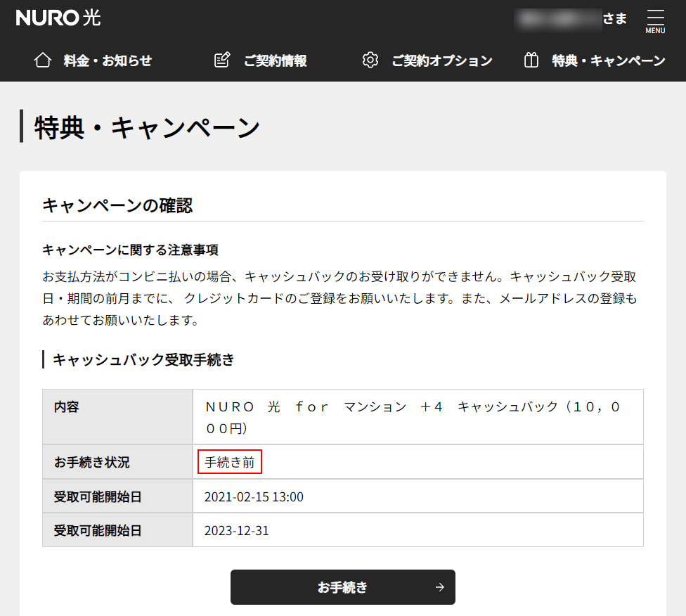Click the pencil-note icon beside ご契約情報
Screen dimensions: 686x616
point(222,60)
